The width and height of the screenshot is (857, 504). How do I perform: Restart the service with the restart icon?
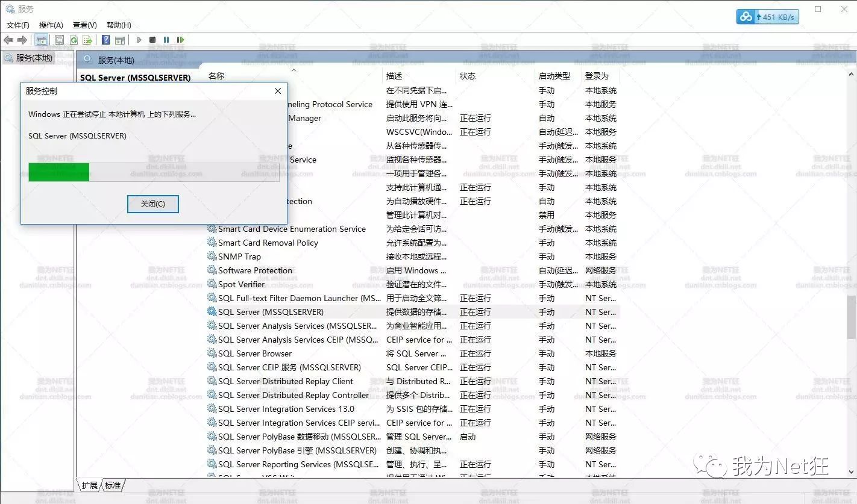click(x=180, y=40)
